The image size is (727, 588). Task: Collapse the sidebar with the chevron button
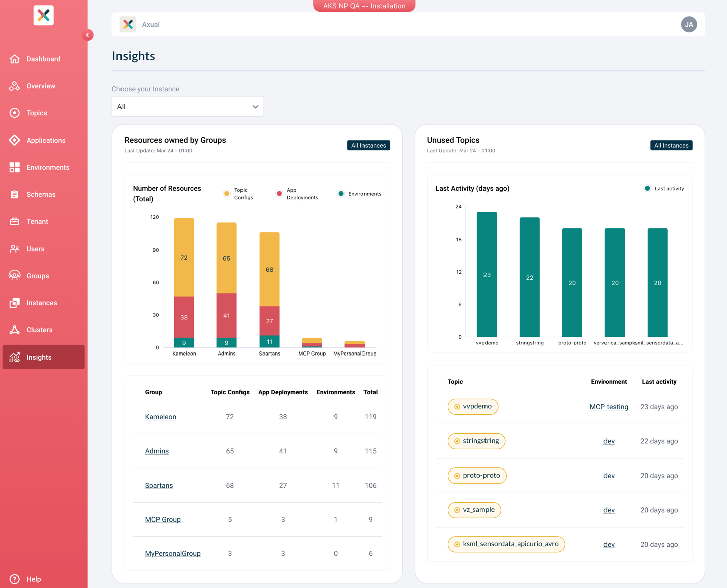87,35
